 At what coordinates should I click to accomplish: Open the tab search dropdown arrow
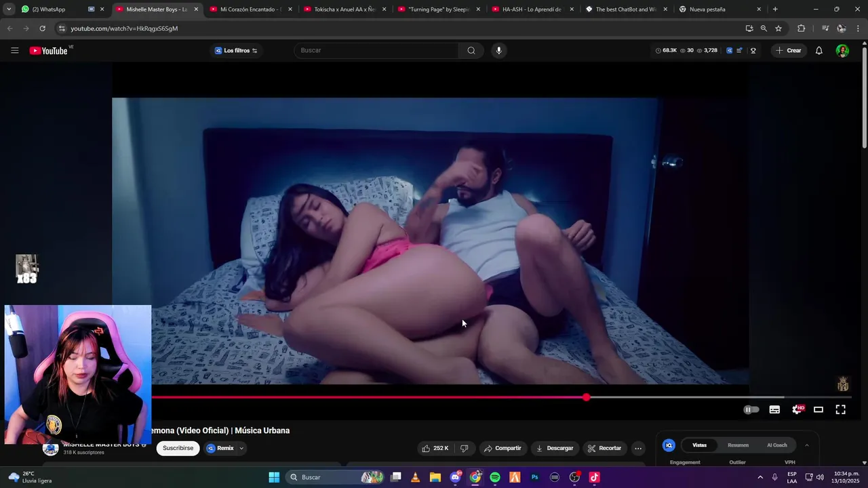point(9,9)
